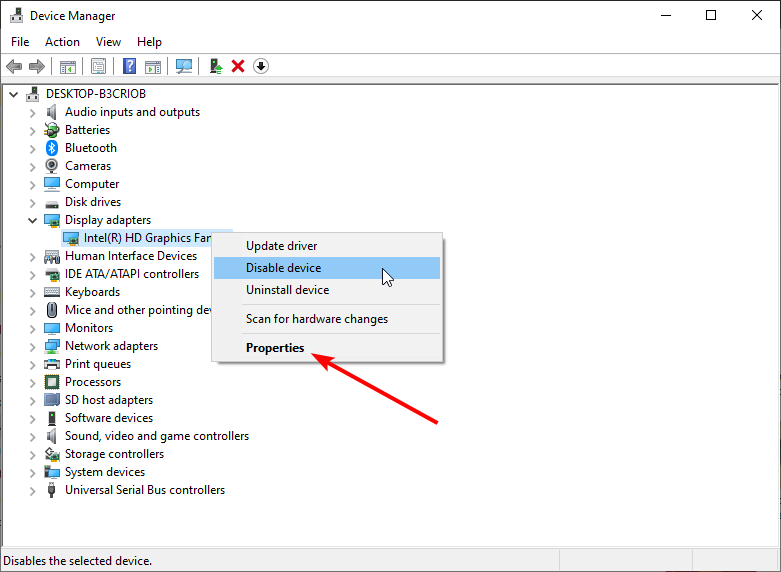Click the Device Manager title bar icon
This screenshot has height=572, width=781.
pos(17,15)
